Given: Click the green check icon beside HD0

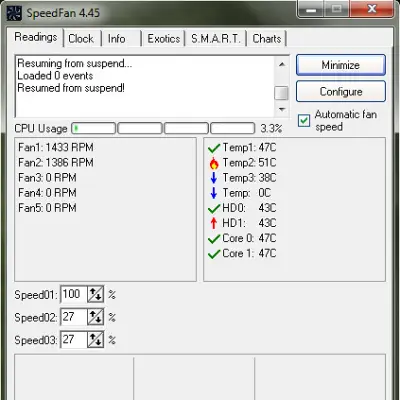Looking at the screenshot, I should (x=214, y=208).
